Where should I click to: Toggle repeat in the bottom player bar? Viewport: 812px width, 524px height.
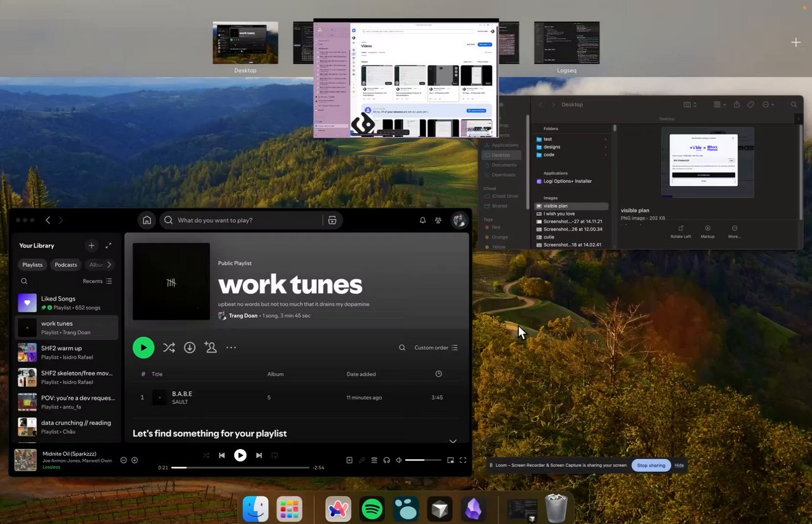click(x=275, y=455)
